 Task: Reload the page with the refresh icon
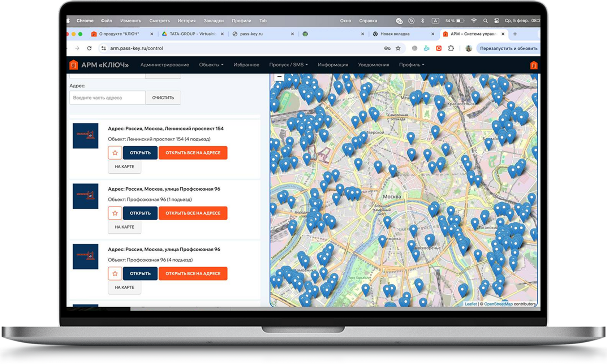[89, 48]
